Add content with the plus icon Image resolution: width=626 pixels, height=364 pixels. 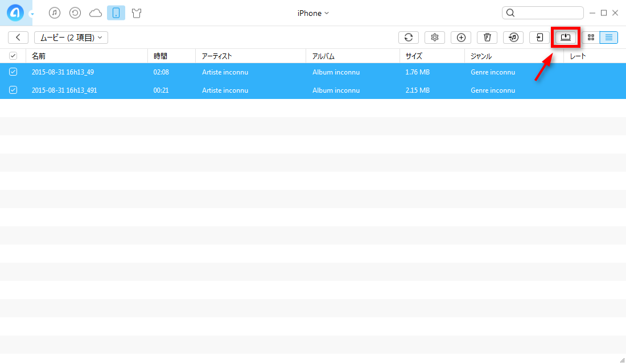pyautogui.click(x=461, y=38)
